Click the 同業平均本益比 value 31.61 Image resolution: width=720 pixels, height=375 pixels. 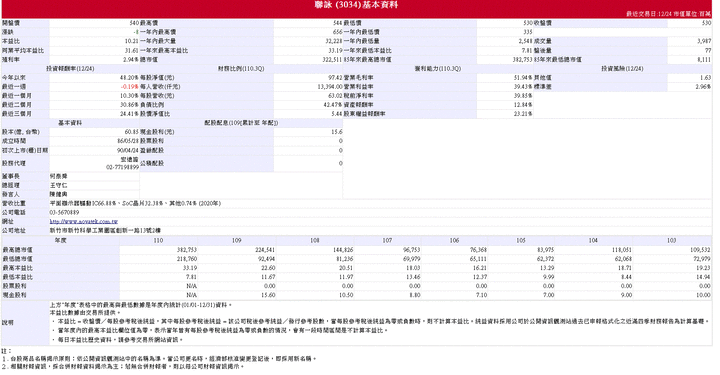coord(132,50)
